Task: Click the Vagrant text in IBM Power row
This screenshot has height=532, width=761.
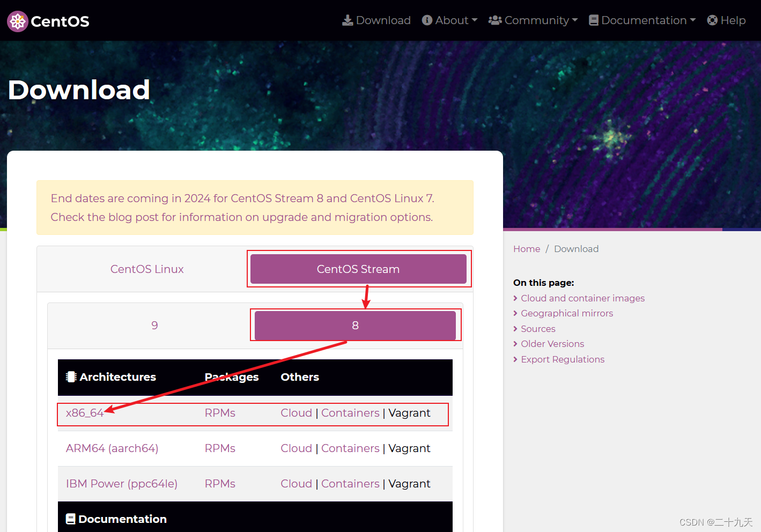Action: pos(409,484)
